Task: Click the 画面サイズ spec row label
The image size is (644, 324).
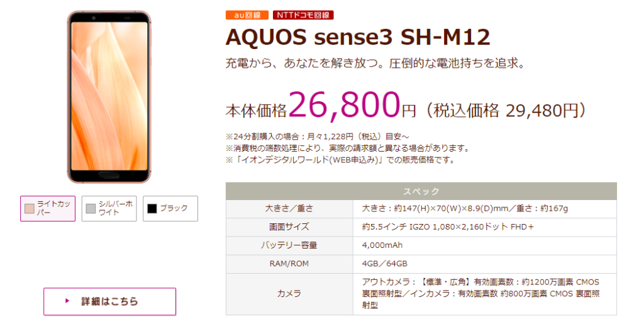Action: [289, 226]
